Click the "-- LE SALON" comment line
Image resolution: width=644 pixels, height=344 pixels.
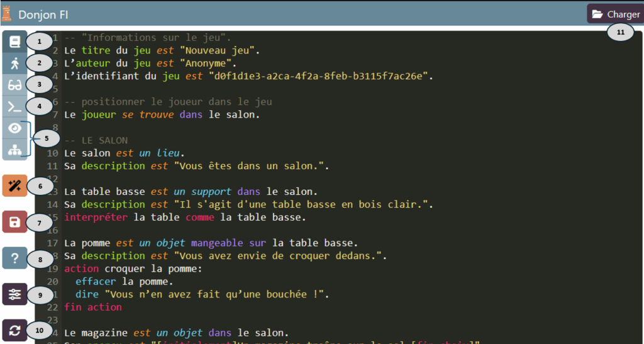(x=96, y=140)
